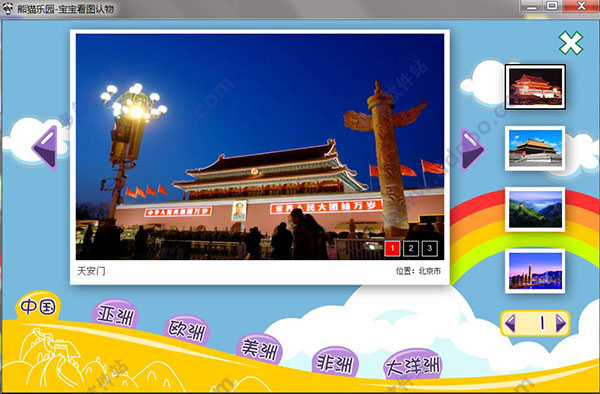This screenshot has width=600, height=394.
Task: Open the daytime palace hall thumbnail
Action: (535, 148)
